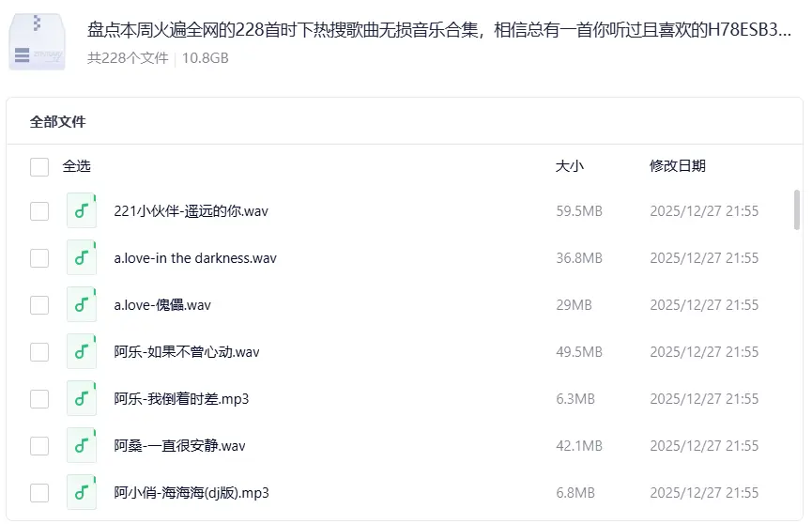Click music icon for 阿乐-我倒着时差.mp3
This screenshot has width=812, height=524.
[82, 398]
